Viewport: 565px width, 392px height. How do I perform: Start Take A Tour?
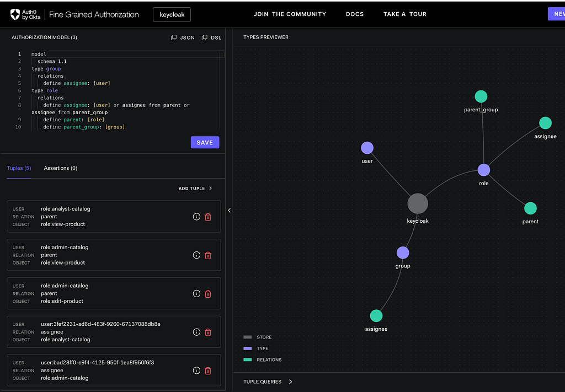[405, 14]
